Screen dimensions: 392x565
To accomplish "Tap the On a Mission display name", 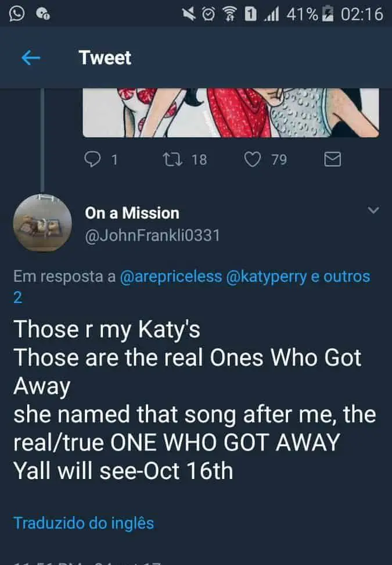I will point(132,213).
